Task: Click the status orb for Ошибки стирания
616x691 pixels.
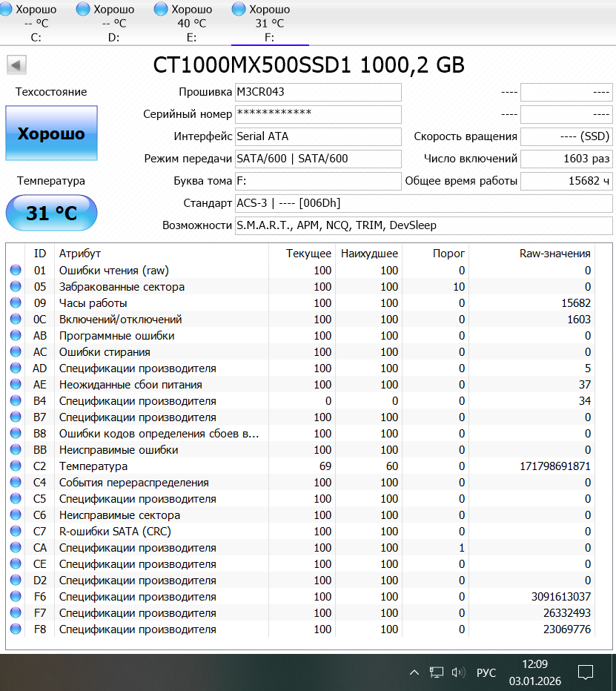Action: point(16,351)
